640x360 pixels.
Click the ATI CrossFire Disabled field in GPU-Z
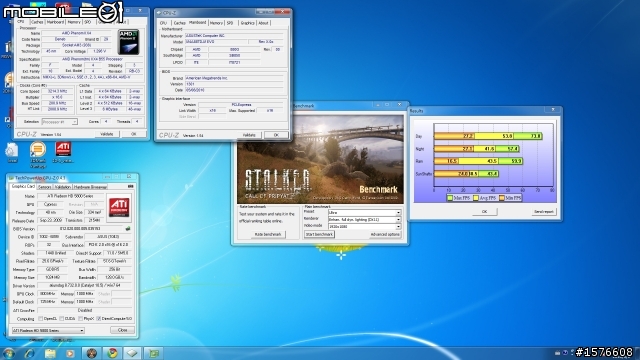point(85,311)
